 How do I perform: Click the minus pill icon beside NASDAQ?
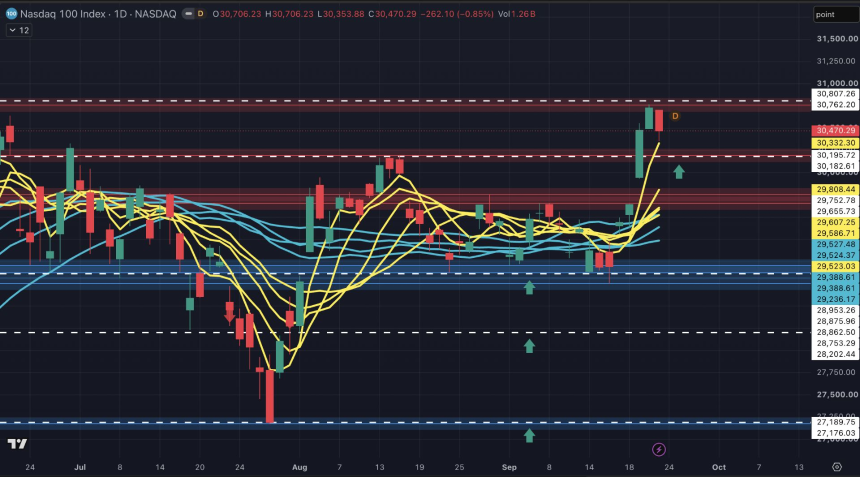pyautogui.click(x=188, y=14)
